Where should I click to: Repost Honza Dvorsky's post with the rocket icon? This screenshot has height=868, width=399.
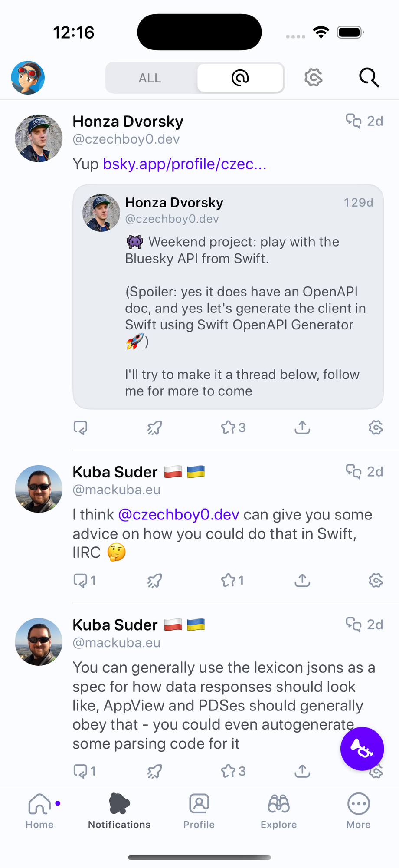coord(154,427)
